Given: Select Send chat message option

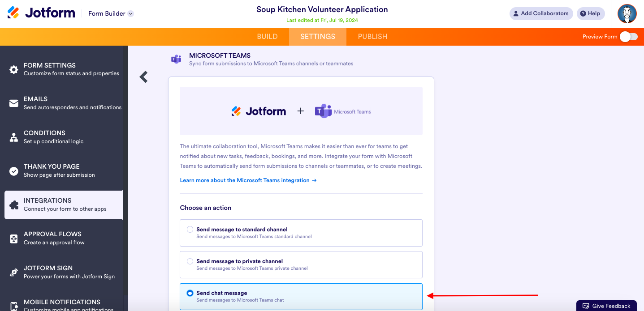Looking at the screenshot, I should 301,297.
